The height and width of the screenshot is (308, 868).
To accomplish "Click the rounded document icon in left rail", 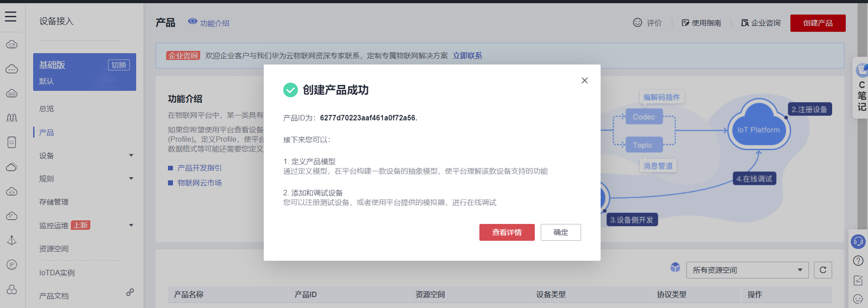I will [x=12, y=142].
